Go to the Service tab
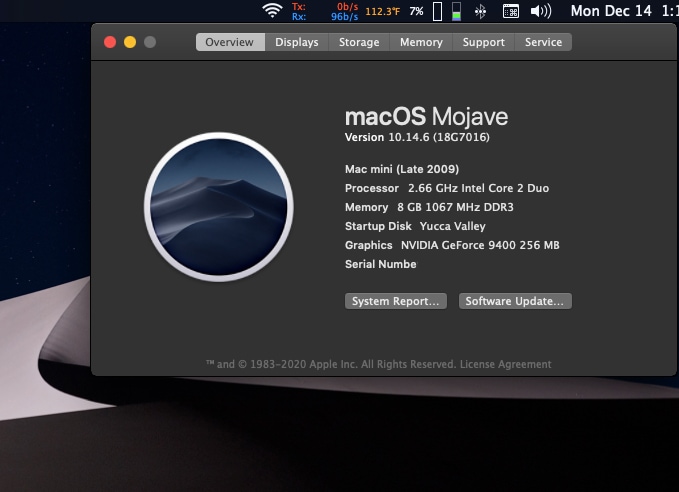This screenshot has height=492, width=679. tap(543, 42)
